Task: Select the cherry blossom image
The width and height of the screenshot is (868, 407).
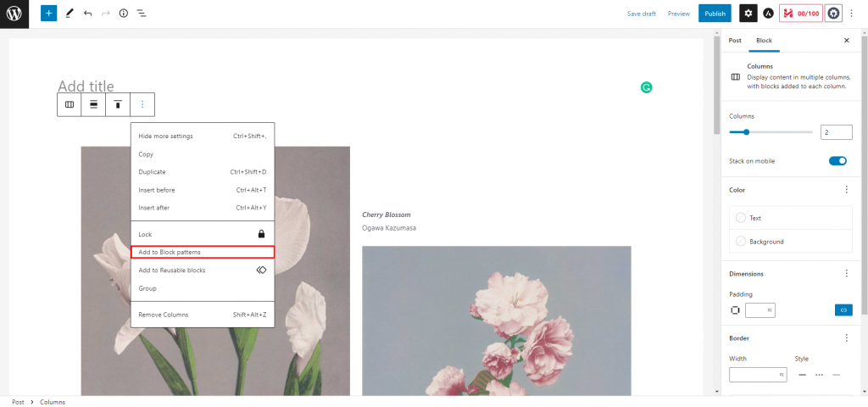Action: [497, 321]
